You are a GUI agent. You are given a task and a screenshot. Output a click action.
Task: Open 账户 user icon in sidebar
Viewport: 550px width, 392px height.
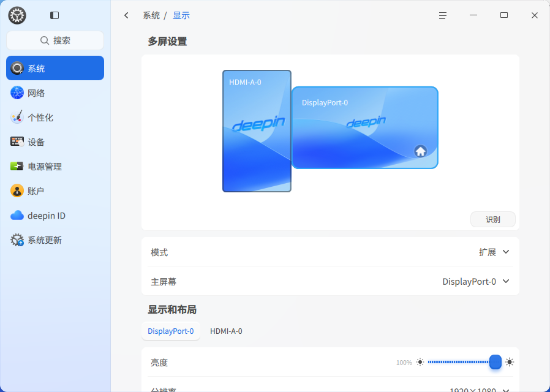tap(17, 190)
